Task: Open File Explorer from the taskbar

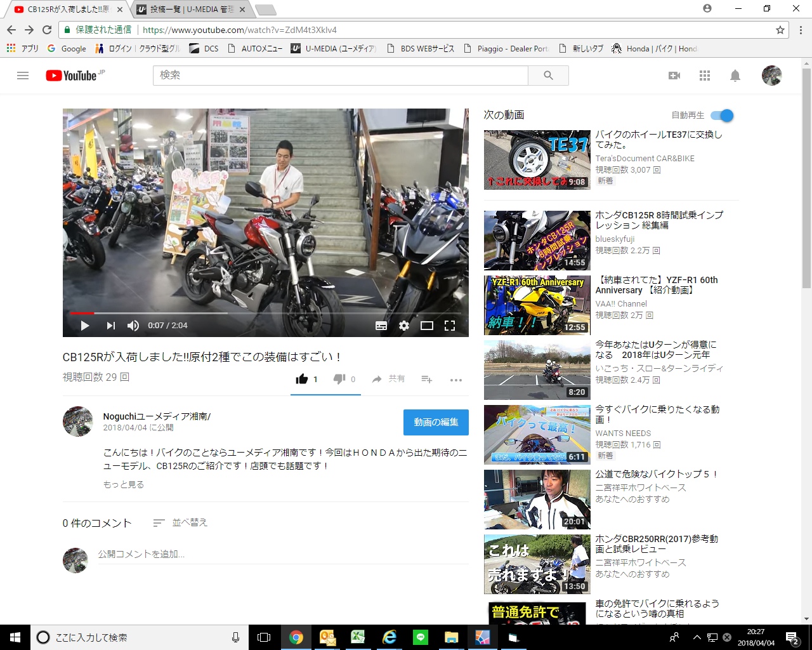Action: point(452,637)
